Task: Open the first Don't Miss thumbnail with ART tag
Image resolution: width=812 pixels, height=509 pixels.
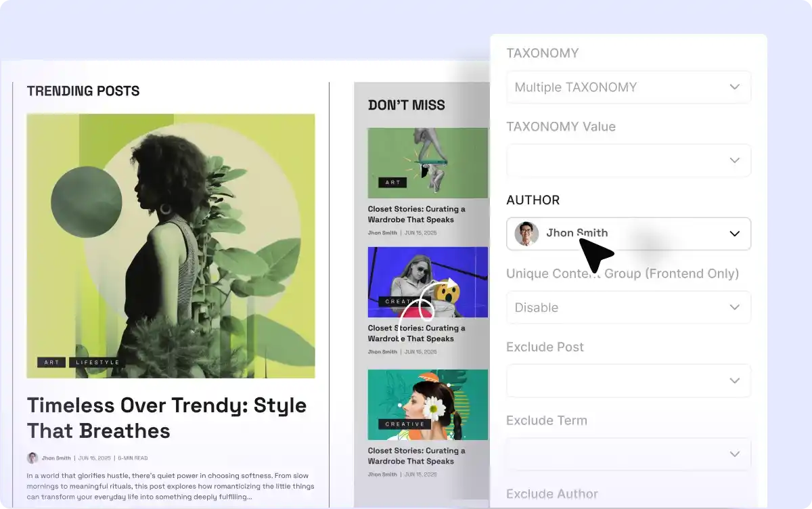Action: click(428, 162)
